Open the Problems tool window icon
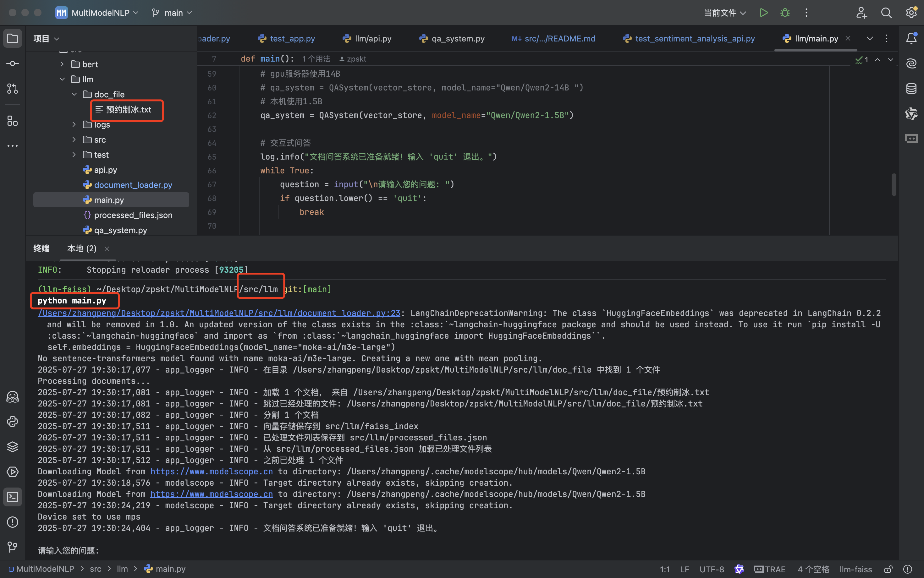This screenshot has height=578, width=924. 13,522
